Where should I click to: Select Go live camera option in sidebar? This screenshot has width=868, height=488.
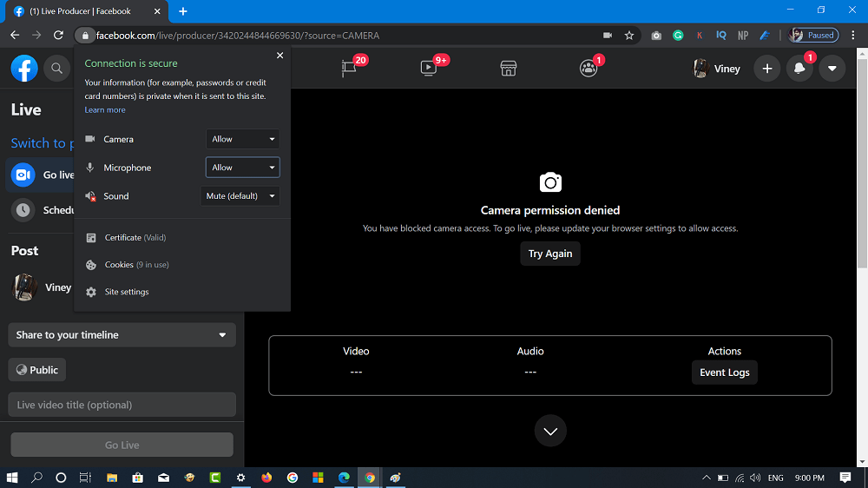[x=42, y=175]
